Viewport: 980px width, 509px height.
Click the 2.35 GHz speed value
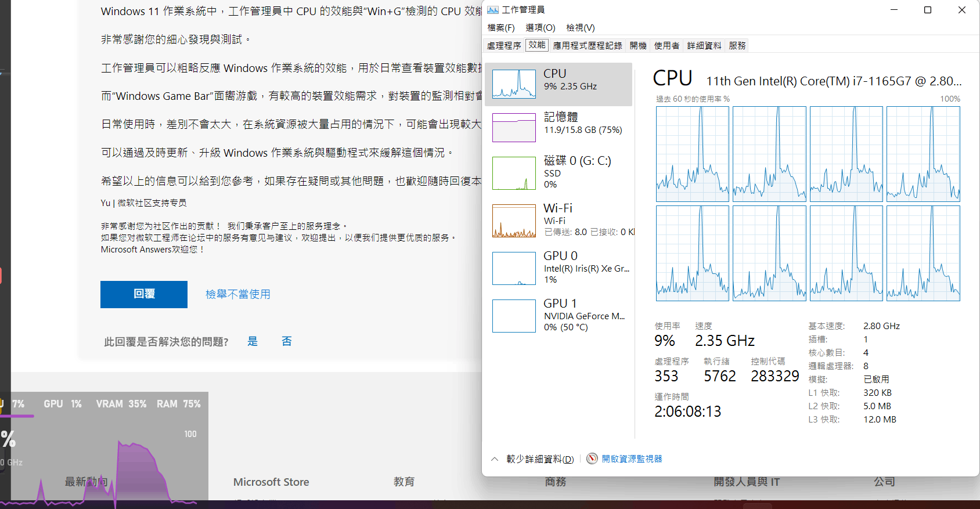pos(725,341)
